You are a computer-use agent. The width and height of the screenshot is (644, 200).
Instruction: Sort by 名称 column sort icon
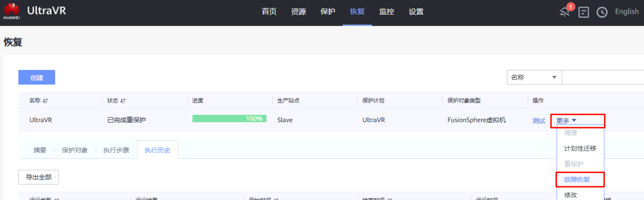tap(45, 101)
